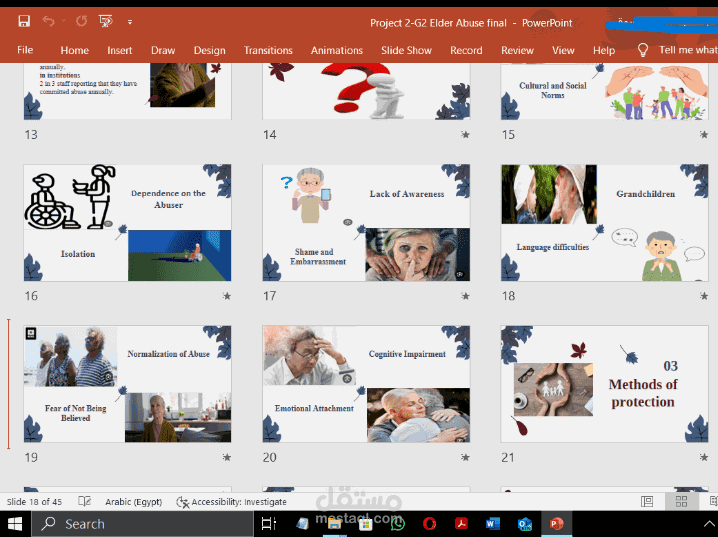This screenshot has height=537, width=718.
Task: Open Accessibility: Investigate checker
Action: coord(231,502)
